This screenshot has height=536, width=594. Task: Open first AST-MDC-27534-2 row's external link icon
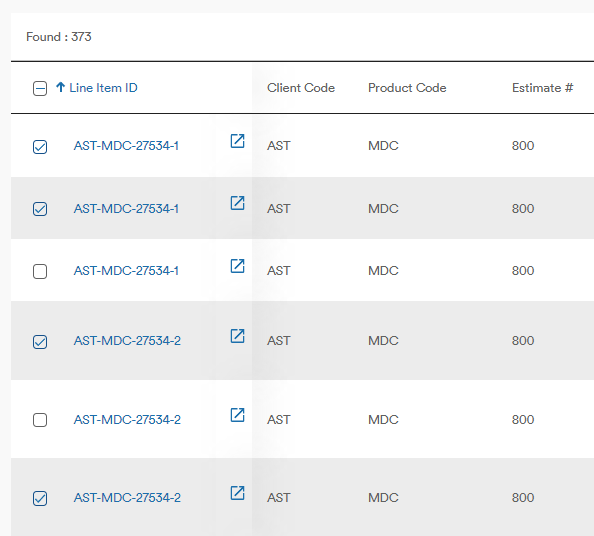[238, 336]
